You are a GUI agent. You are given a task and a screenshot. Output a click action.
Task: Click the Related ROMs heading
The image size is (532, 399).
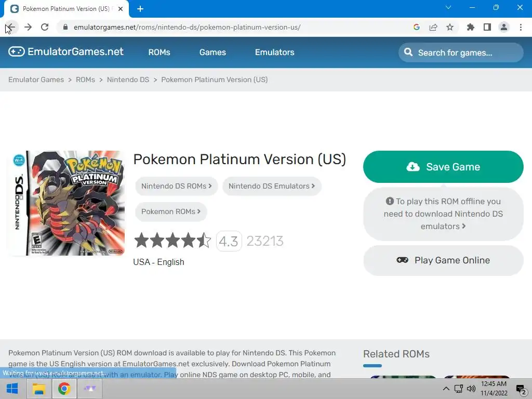pos(396,354)
